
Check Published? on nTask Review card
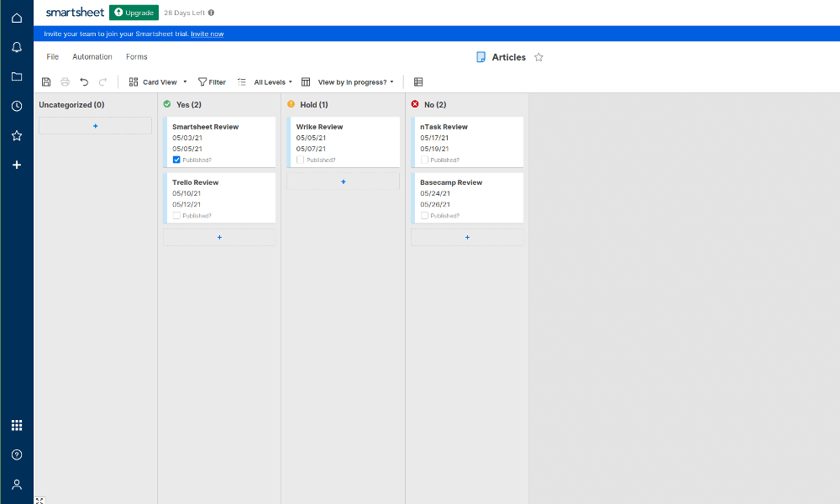pyautogui.click(x=424, y=160)
